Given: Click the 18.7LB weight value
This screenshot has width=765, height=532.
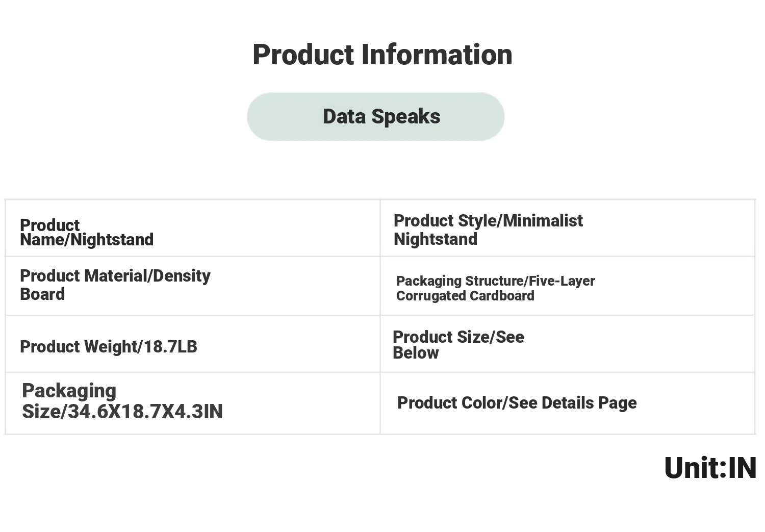Looking at the screenshot, I should 170,347.
